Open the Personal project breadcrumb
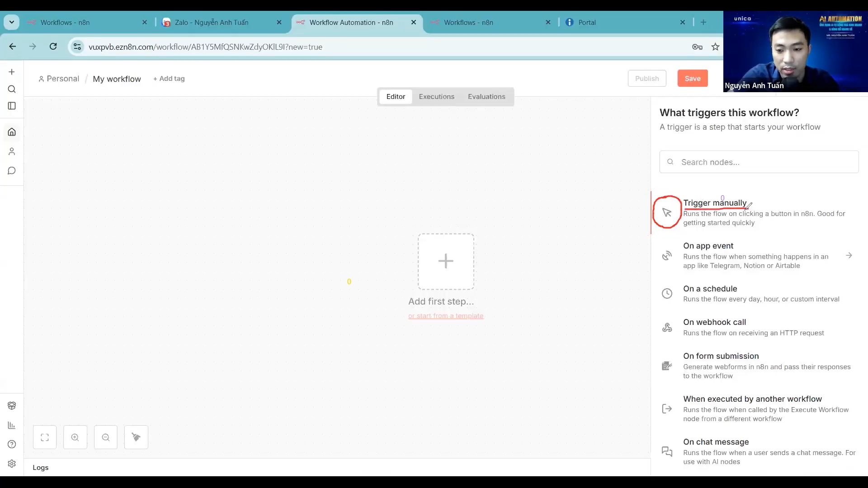The height and width of the screenshot is (488, 868). pyautogui.click(x=59, y=79)
